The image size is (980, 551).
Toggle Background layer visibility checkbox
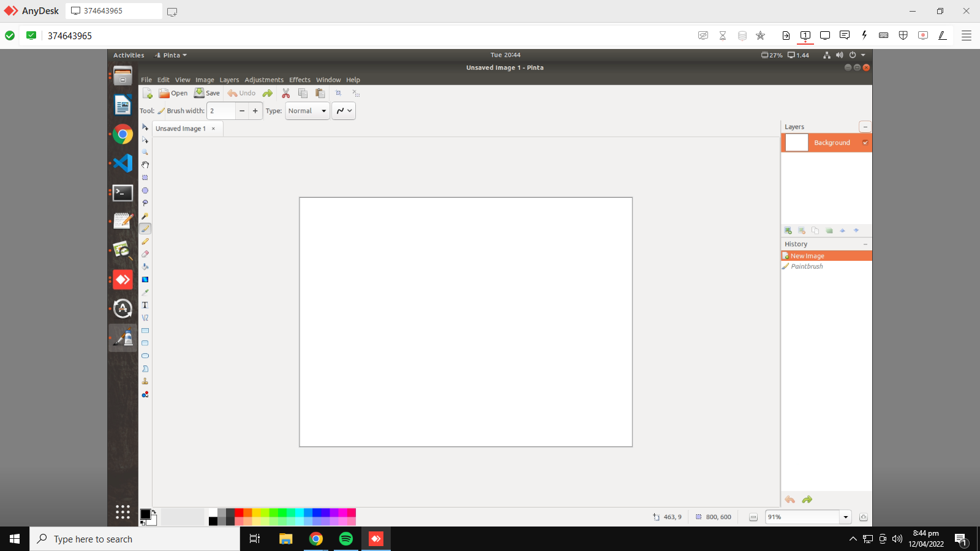coord(865,143)
